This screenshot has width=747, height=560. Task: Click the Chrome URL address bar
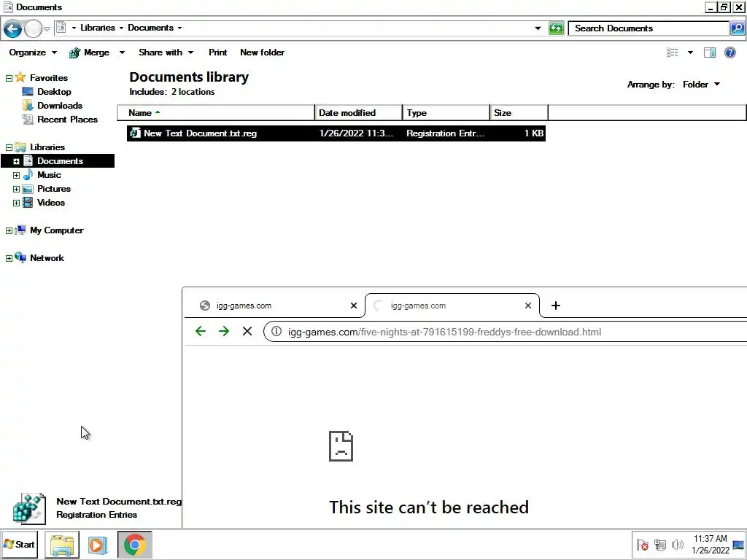(x=505, y=332)
